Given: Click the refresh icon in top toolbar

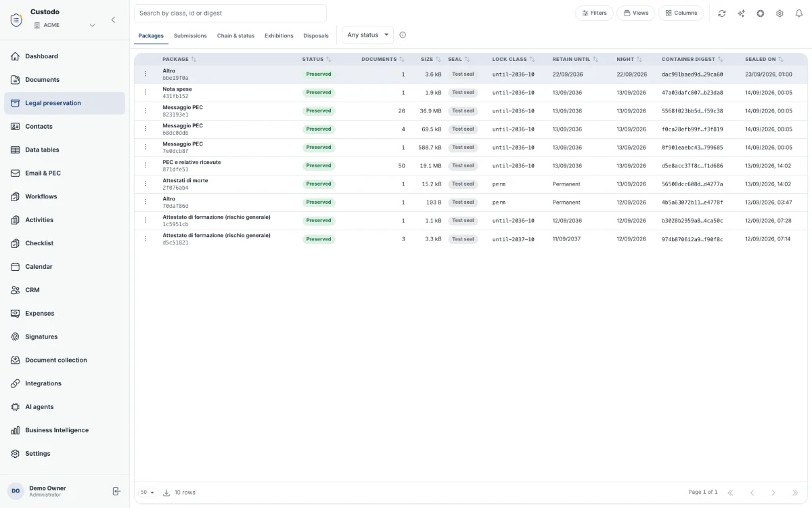Looking at the screenshot, I should pyautogui.click(x=722, y=14).
